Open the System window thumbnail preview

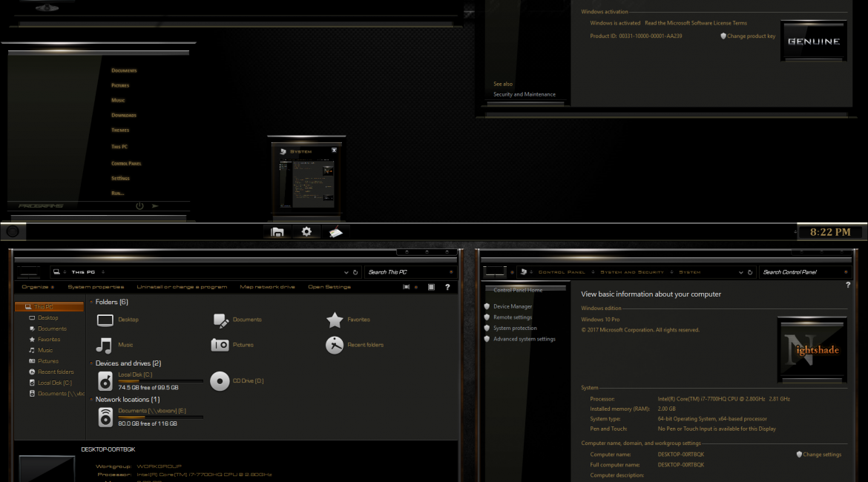coord(306,182)
